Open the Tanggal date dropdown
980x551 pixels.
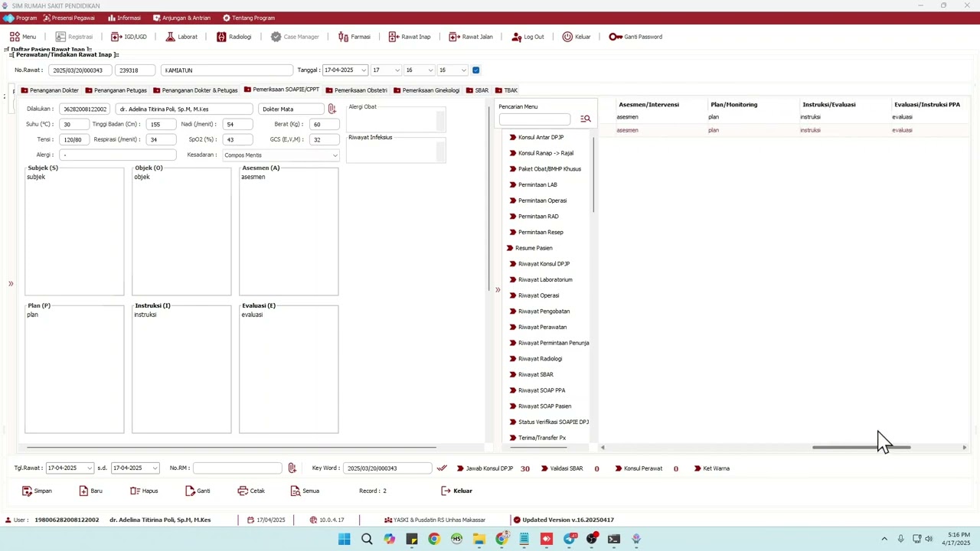point(364,70)
